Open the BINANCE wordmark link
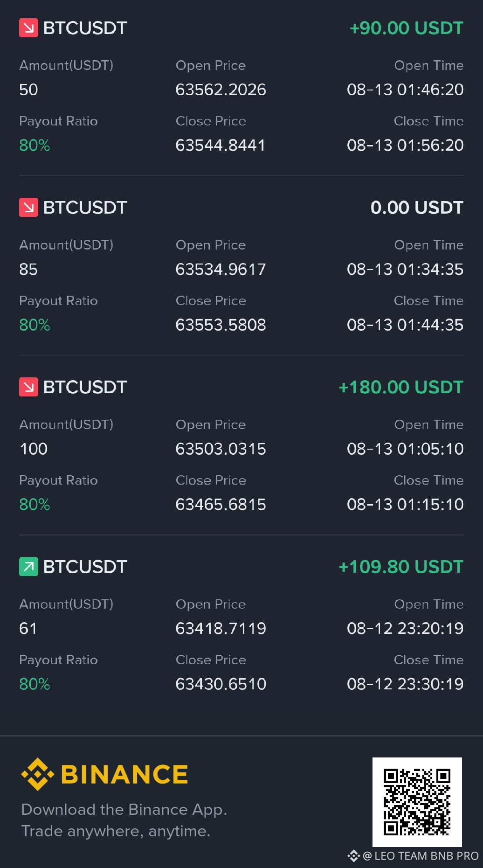Viewport: 483px width, 868px height. 124,774
